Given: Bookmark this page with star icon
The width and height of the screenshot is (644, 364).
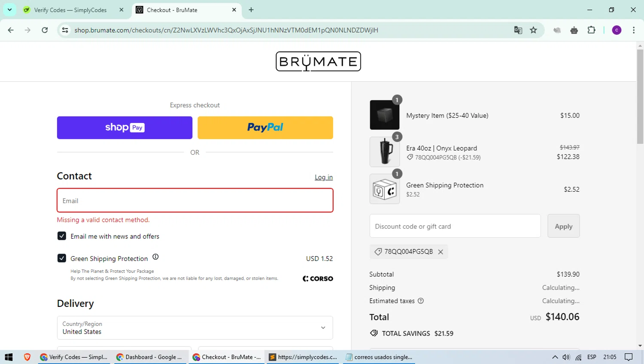Looking at the screenshot, I should point(533,30).
